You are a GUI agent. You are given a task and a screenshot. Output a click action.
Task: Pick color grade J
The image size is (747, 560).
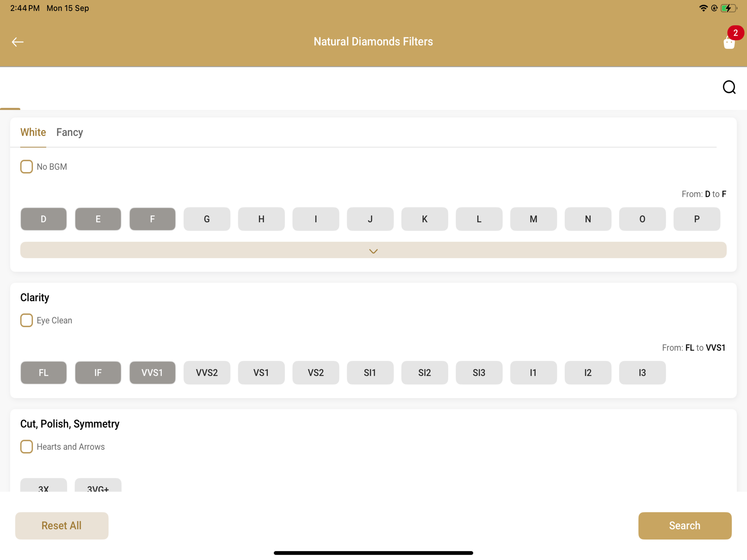pyautogui.click(x=370, y=219)
